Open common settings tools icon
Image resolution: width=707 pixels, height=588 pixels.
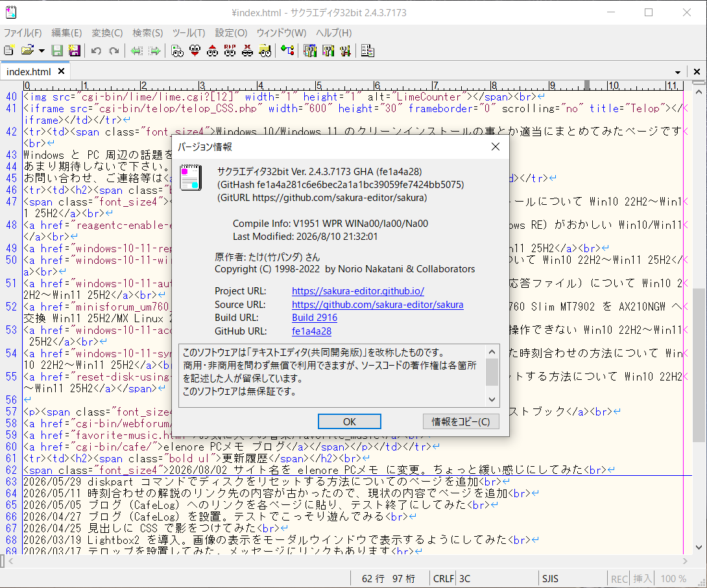(x=346, y=51)
